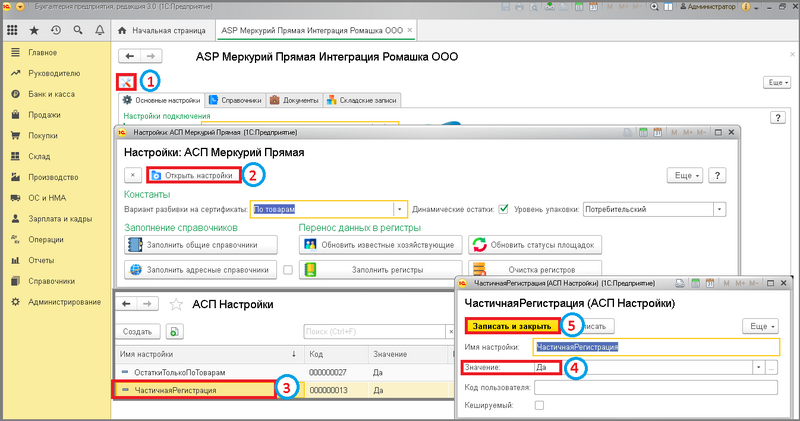Click the Имя настройки input field

tap(656, 347)
